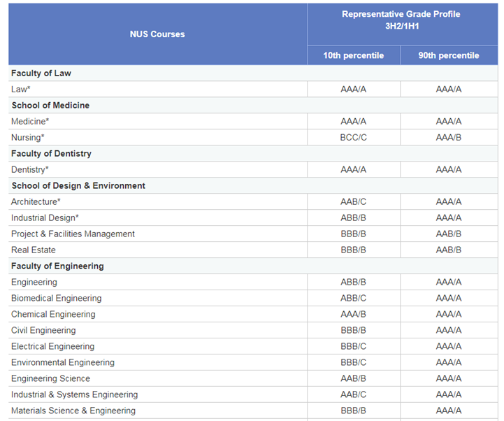The width and height of the screenshot is (504, 421).
Task: Click the Faculty of Dentistry section heading
Action: point(51,153)
